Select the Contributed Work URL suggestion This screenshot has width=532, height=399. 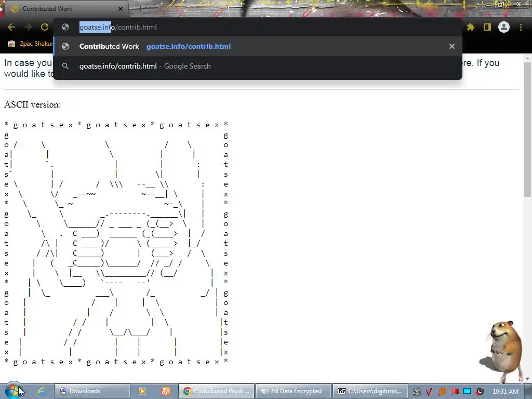pyautogui.click(x=258, y=46)
